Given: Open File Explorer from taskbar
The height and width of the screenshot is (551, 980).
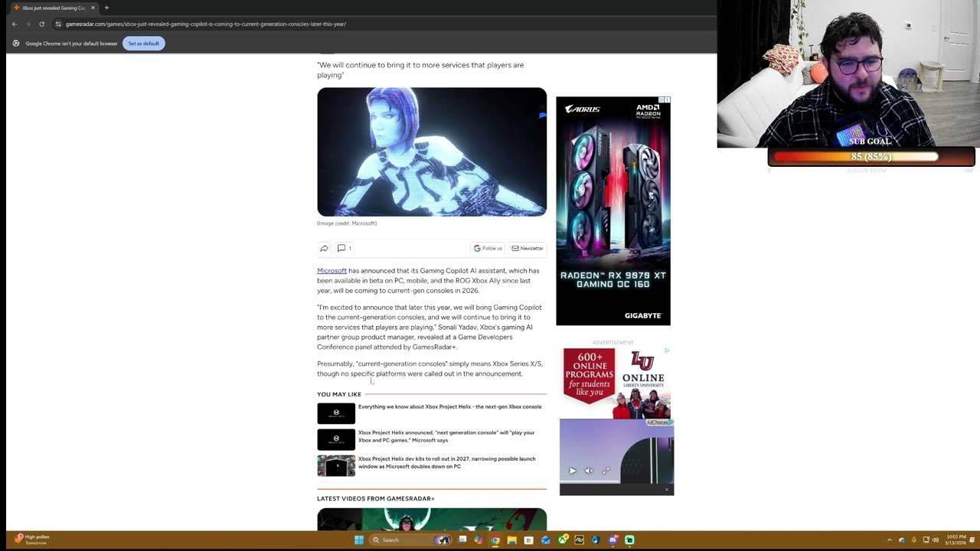Looking at the screenshot, I should tap(512, 540).
